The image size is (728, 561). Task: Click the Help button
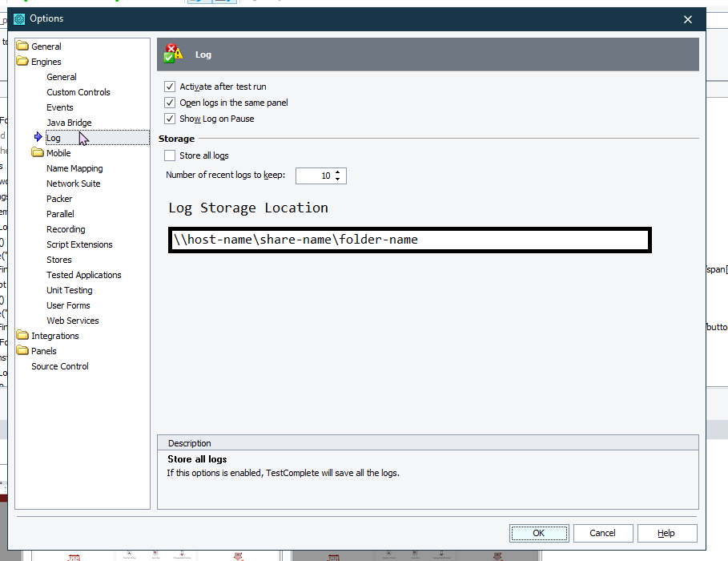[666, 533]
